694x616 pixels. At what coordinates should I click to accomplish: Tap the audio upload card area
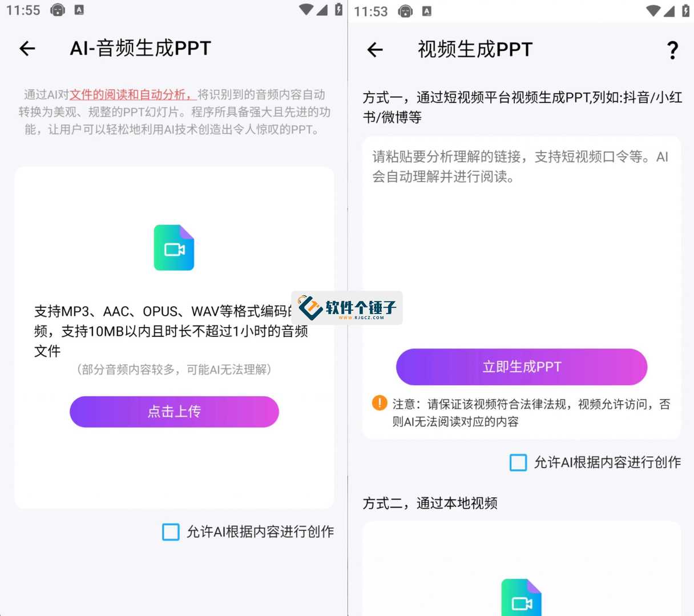point(174,337)
